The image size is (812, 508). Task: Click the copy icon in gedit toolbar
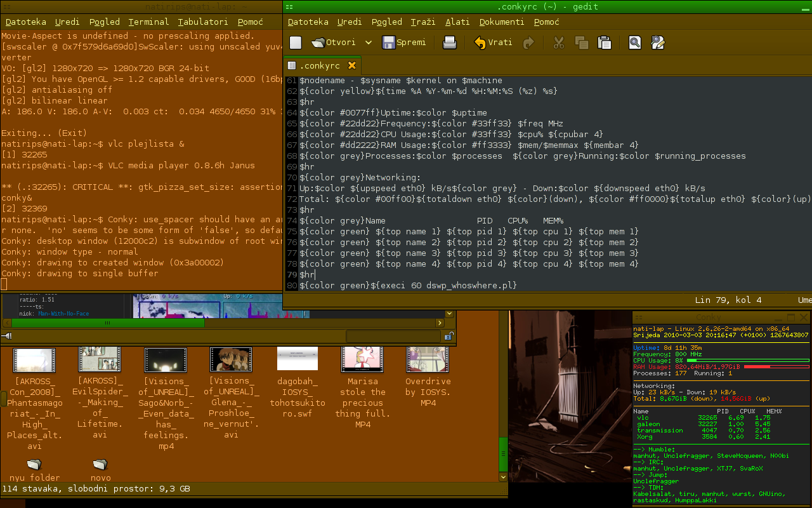pyautogui.click(x=581, y=43)
